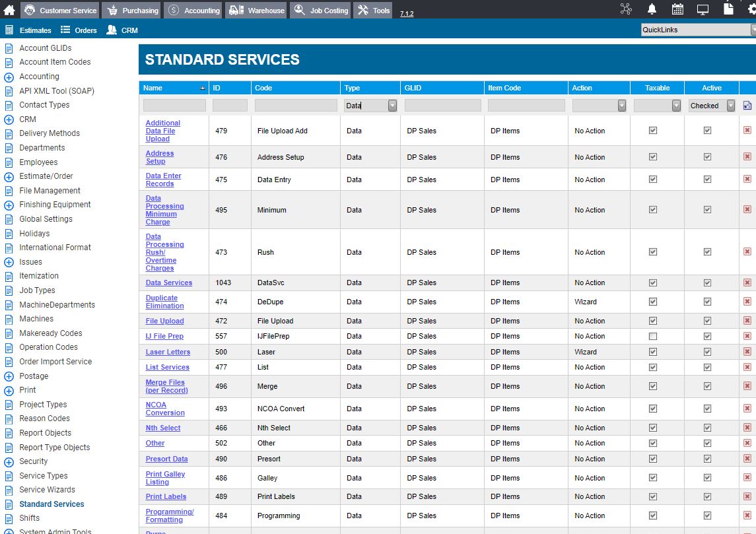Image resolution: width=756 pixels, height=534 pixels.
Task: Open the Tools menu
Action: point(373,10)
